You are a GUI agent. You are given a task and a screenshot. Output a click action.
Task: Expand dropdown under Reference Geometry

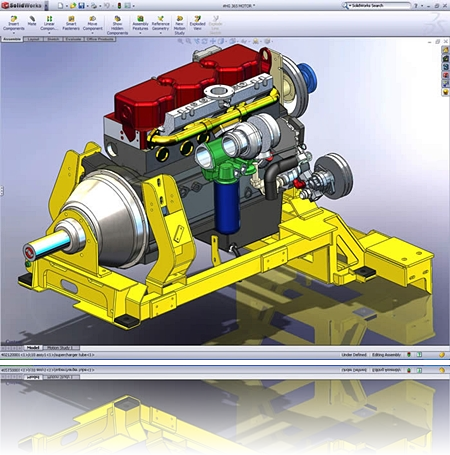click(161, 33)
